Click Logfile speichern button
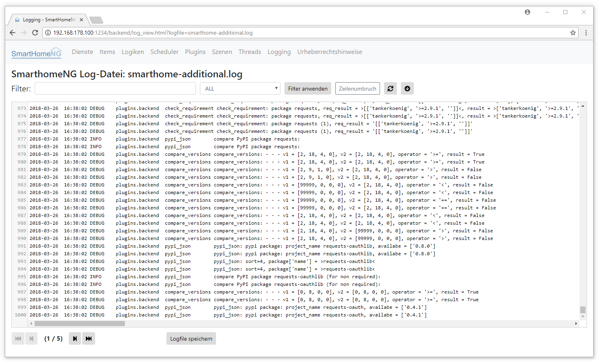 191,339
